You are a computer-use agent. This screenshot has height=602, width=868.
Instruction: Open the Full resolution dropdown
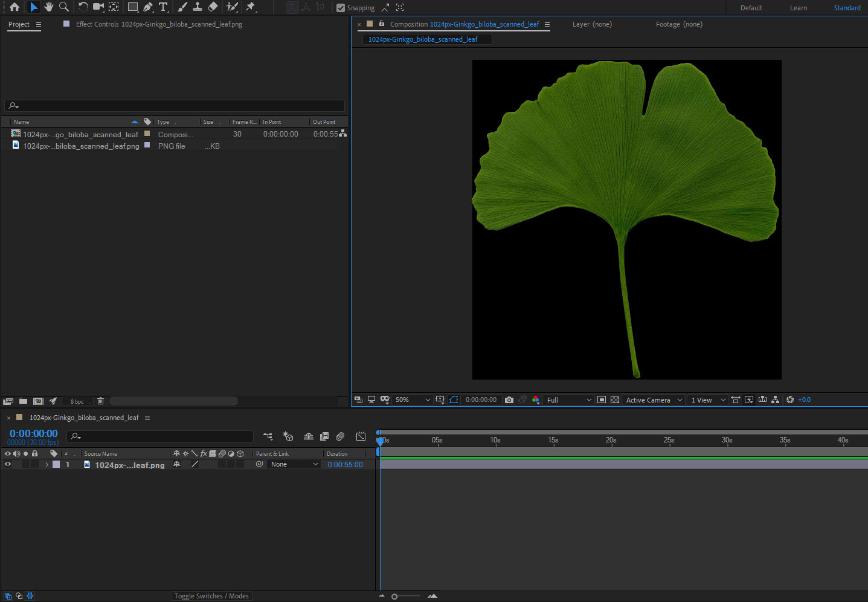568,400
